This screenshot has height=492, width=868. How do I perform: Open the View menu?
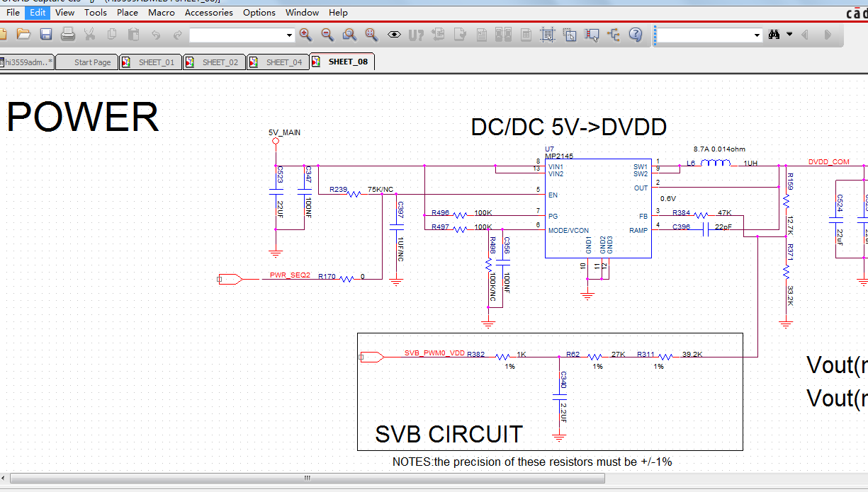click(64, 12)
